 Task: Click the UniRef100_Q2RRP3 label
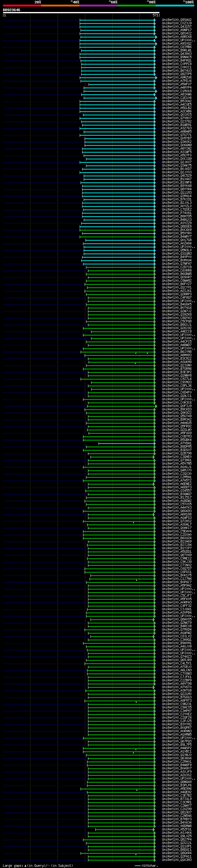(177, 294)
